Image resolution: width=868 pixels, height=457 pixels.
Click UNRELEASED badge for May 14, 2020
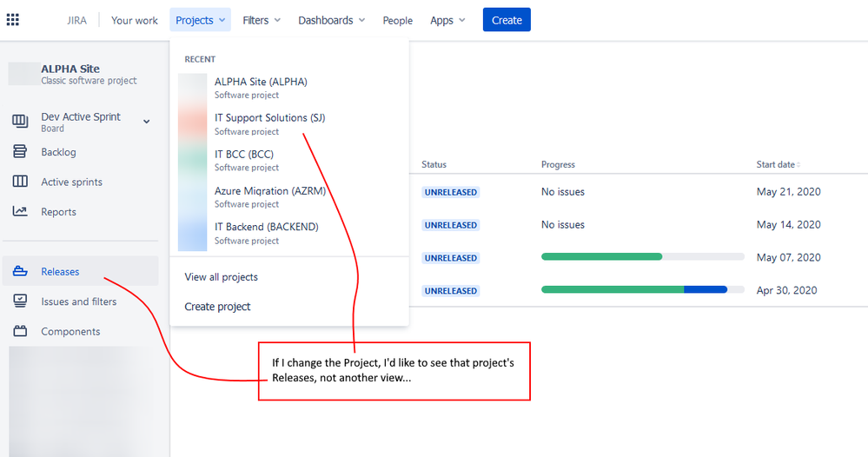click(451, 225)
